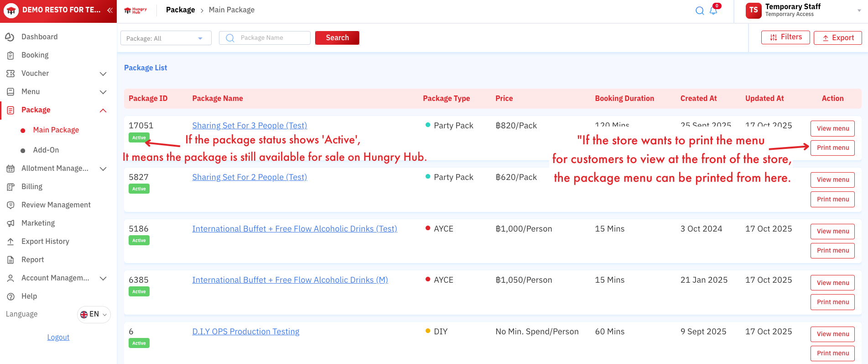Click the Package sidebar icon
This screenshot has height=364, width=868.
(11, 110)
